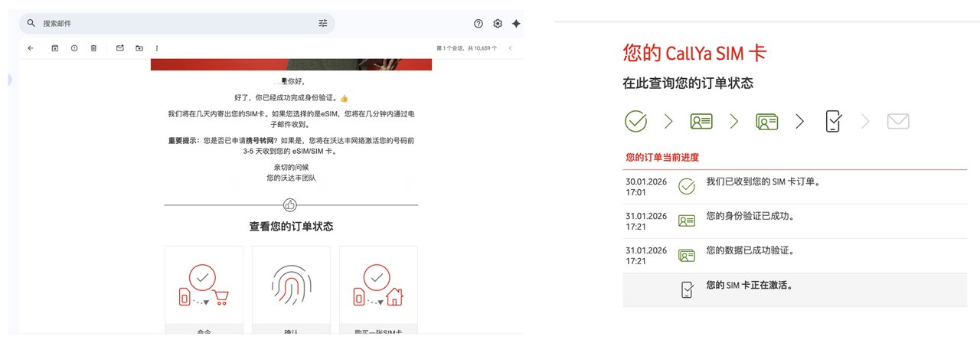Click the thumbs-up divider icon in email
Screen dimensions: 980x340
(291, 204)
